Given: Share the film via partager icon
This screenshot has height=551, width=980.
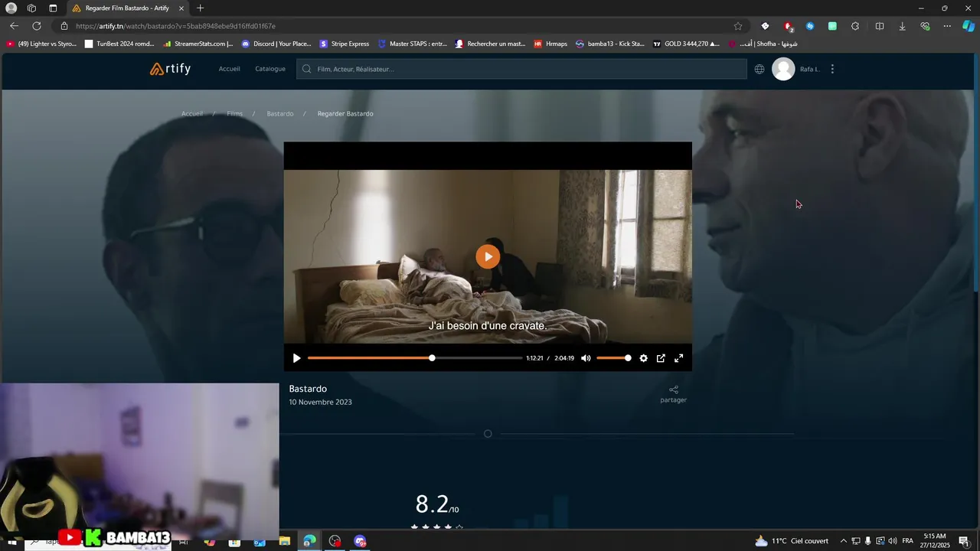Looking at the screenshot, I should (x=674, y=394).
